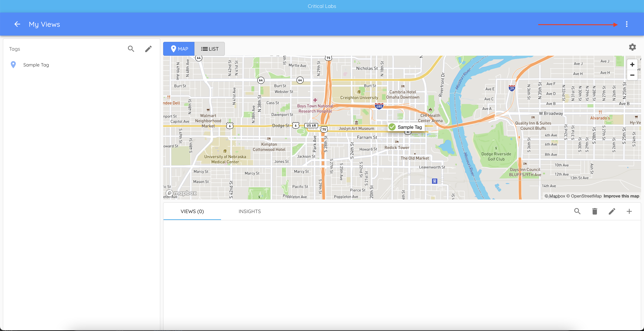Go back using the arrow beside My Views

(x=17, y=24)
